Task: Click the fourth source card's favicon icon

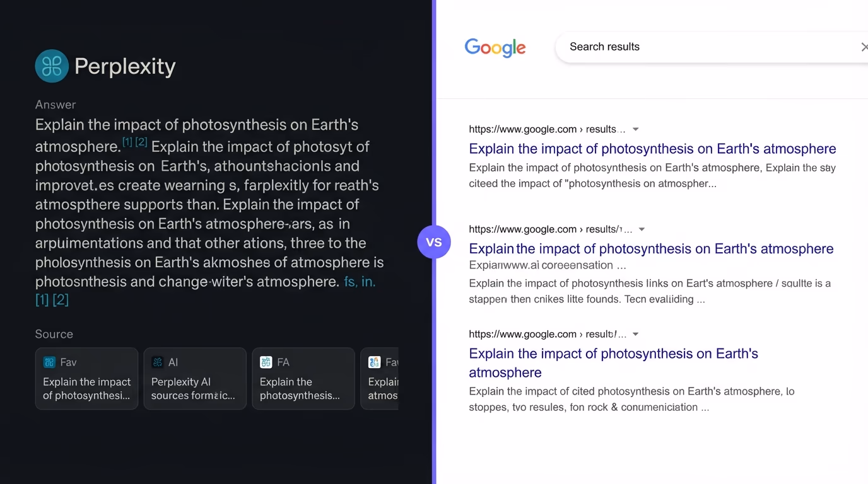Action: tap(375, 362)
